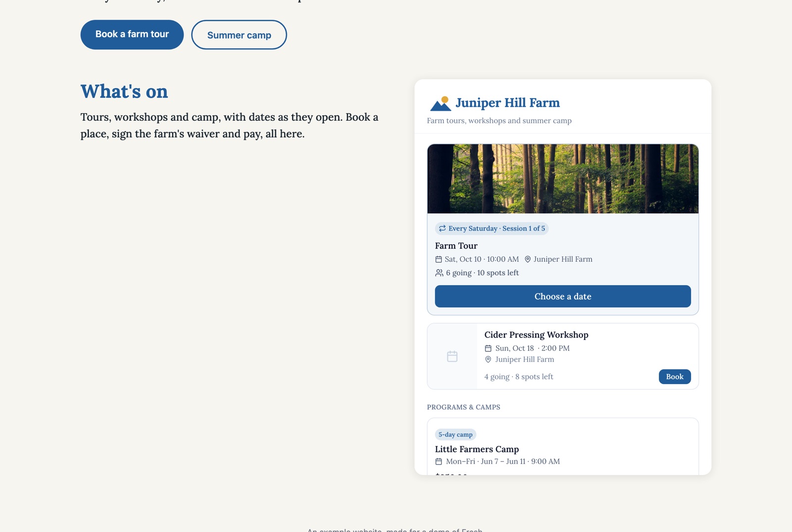
Task: Click the Mon–Fri · Jun 7 – Jun 11 date line
Action: tap(503, 461)
